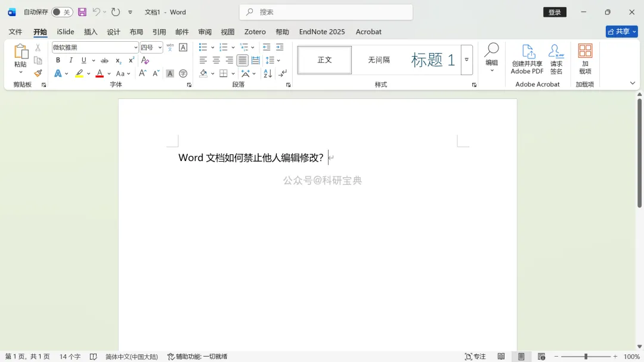Increase paragraph indent
Screen dimensions: 644x362
pyautogui.click(x=280, y=47)
